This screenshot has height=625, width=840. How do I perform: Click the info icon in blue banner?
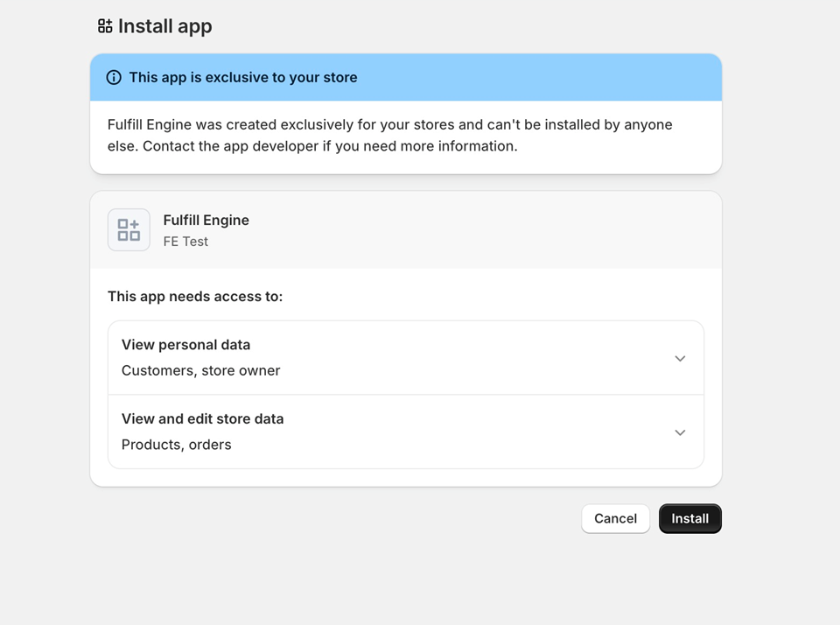(114, 77)
